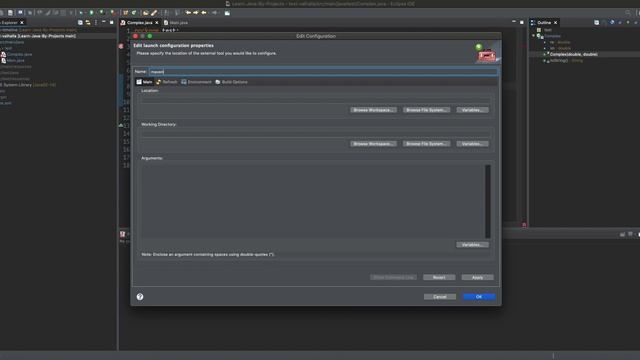640x360 pixels.
Task: Maximize the Package Explorer view
Action: coord(111,22)
